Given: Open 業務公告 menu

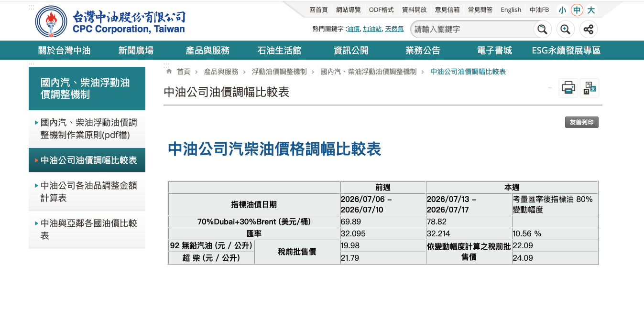Looking at the screenshot, I should click(x=423, y=51).
